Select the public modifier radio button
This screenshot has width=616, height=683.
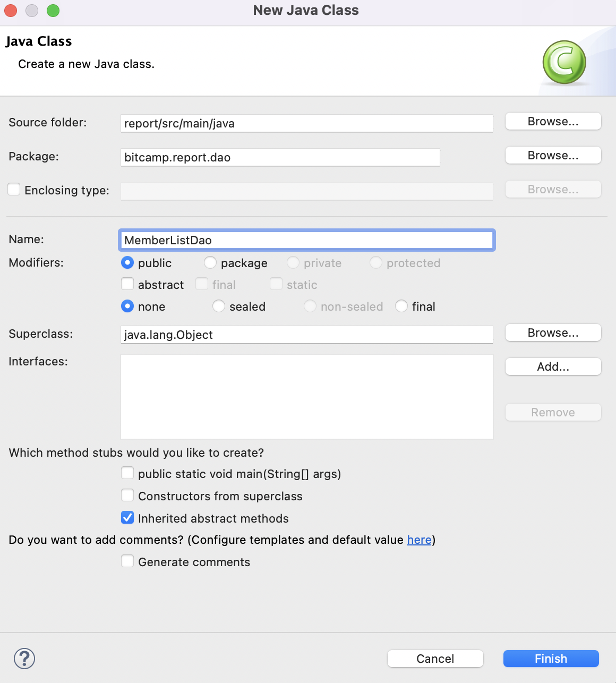click(x=127, y=263)
